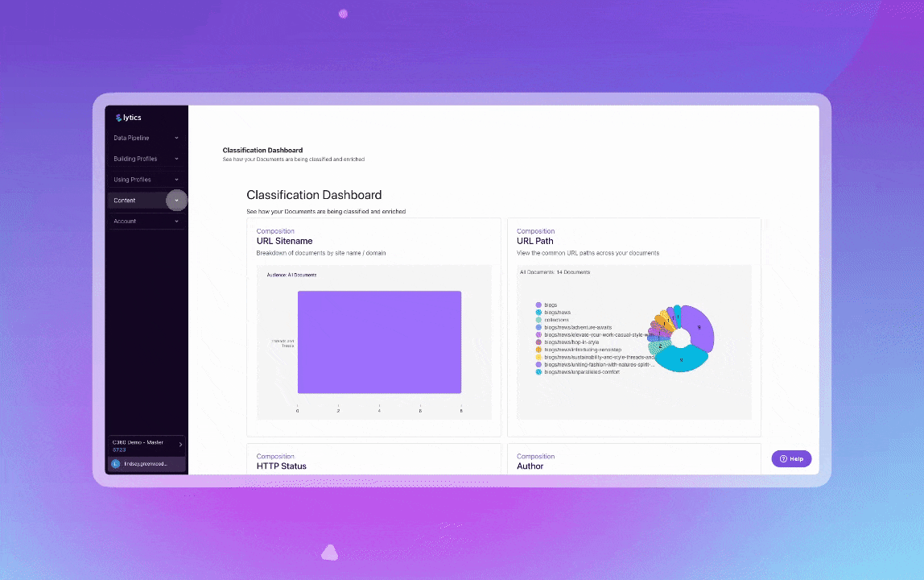
Task: Click 'All Documents: 14 Documents' label
Action: [x=555, y=272]
